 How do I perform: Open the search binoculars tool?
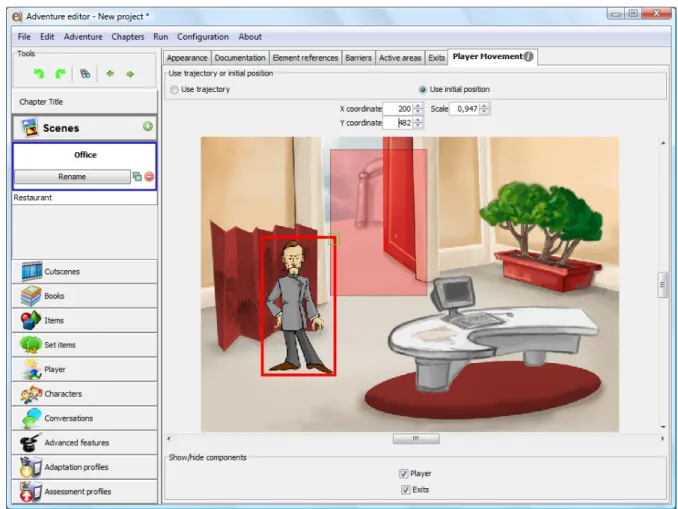point(85,74)
